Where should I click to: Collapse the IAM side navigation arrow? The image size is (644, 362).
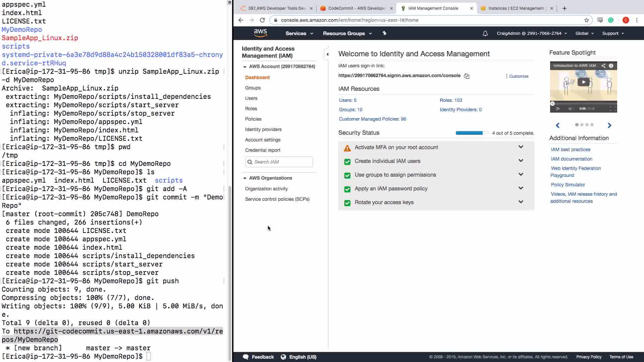point(327,54)
